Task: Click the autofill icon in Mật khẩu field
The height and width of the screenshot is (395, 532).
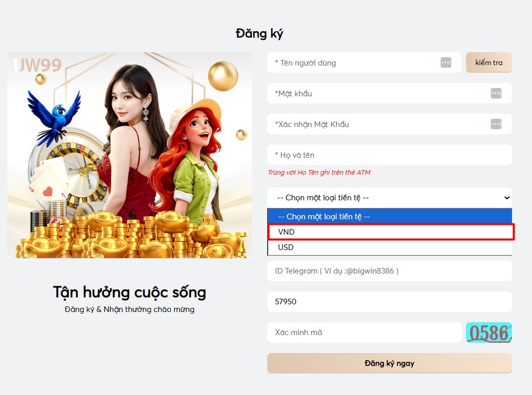Action: [x=496, y=93]
